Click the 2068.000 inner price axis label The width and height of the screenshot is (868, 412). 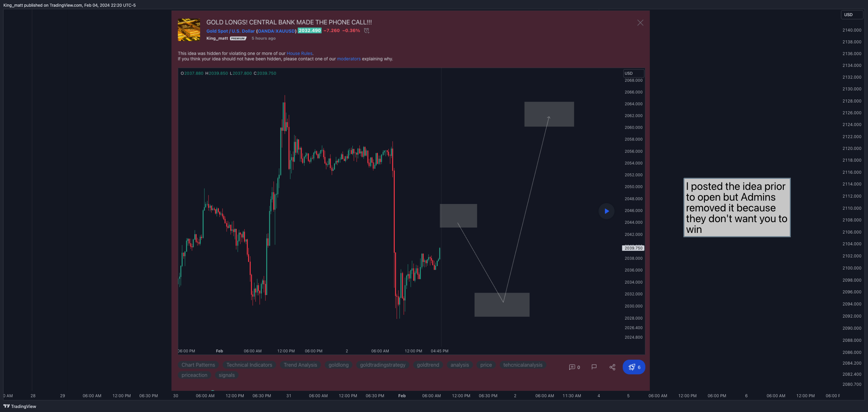tap(633, 80)
